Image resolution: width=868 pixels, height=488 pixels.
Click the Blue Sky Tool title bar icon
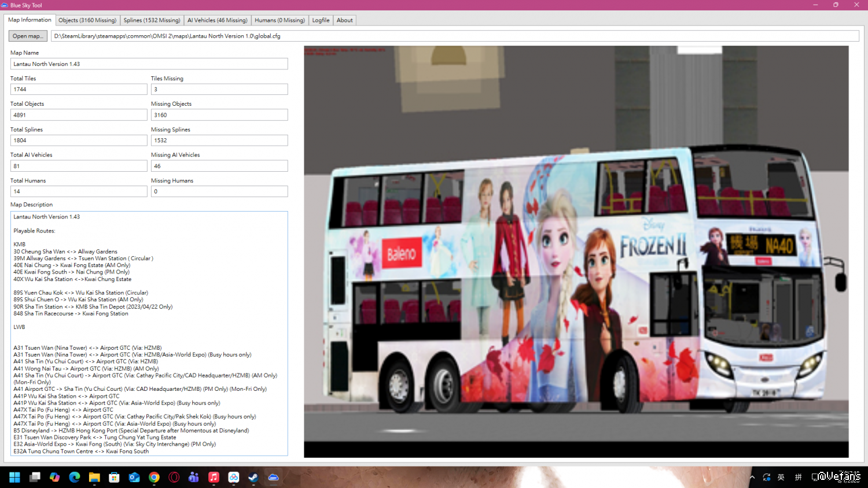(x=5, y=5)
